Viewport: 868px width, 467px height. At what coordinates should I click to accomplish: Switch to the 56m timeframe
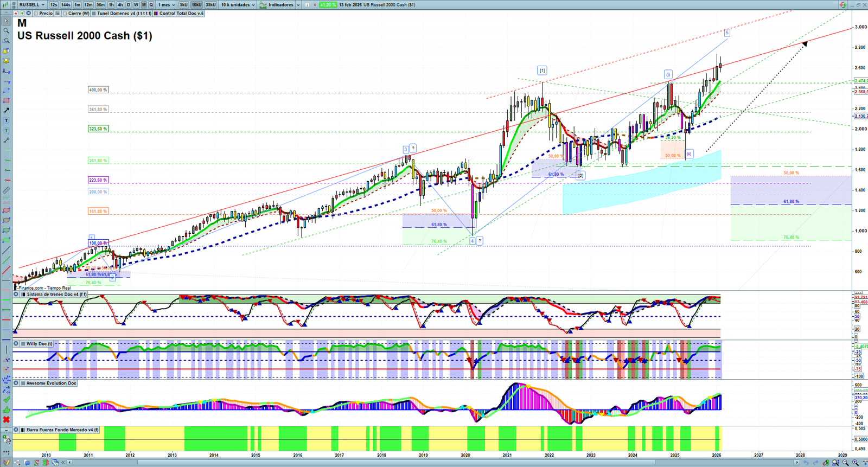point(101,5)
